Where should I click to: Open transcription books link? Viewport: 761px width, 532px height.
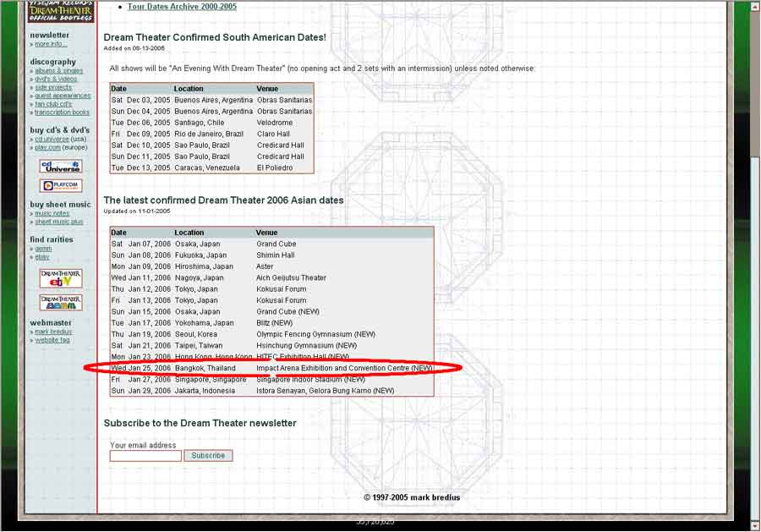coord(62,112)
